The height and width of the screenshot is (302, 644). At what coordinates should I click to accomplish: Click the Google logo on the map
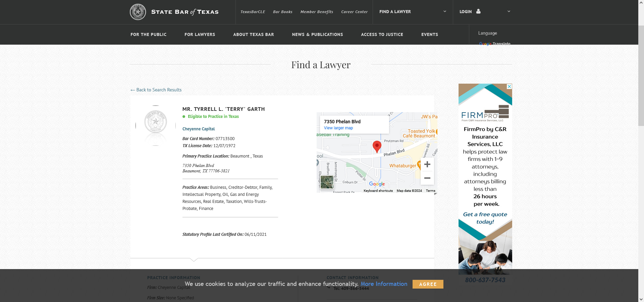(x=377, y=184)
